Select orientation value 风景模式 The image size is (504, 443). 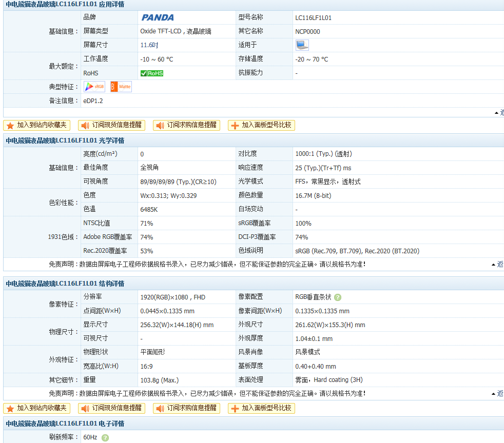click(x=307, y=352)
